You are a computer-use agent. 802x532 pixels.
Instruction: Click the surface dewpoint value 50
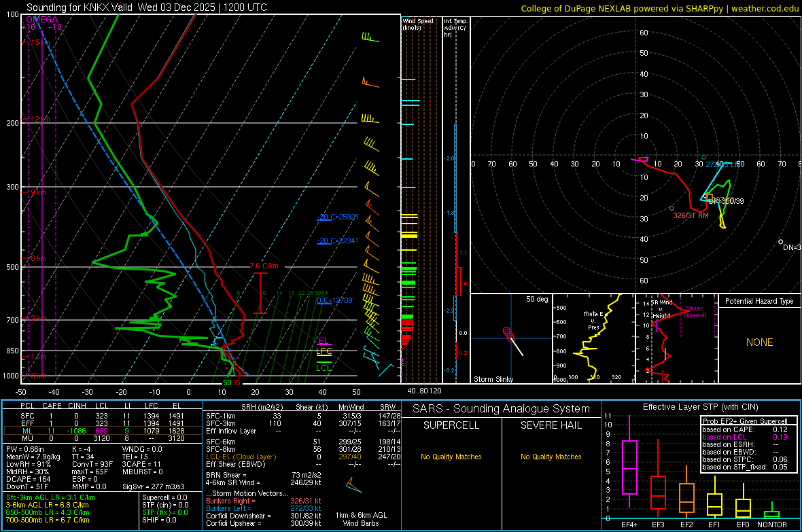click(227, 383)
